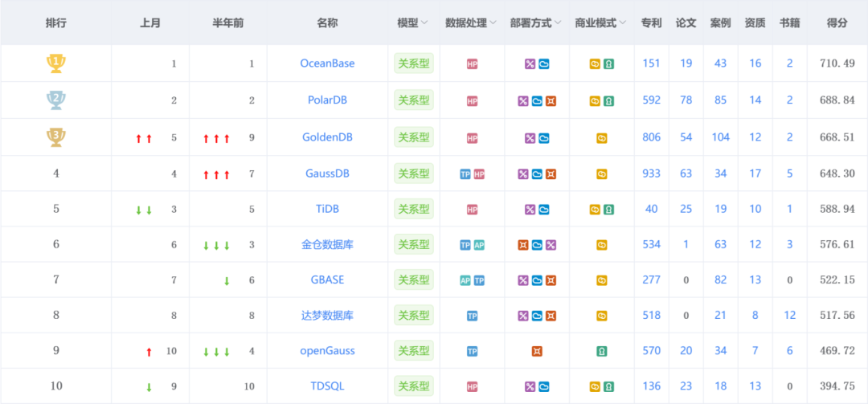Image resolution: width=868 pixels, height=404 pixels.
Task: Click the green keyhole icon in OceanBase row
Action: click(608, 64)
